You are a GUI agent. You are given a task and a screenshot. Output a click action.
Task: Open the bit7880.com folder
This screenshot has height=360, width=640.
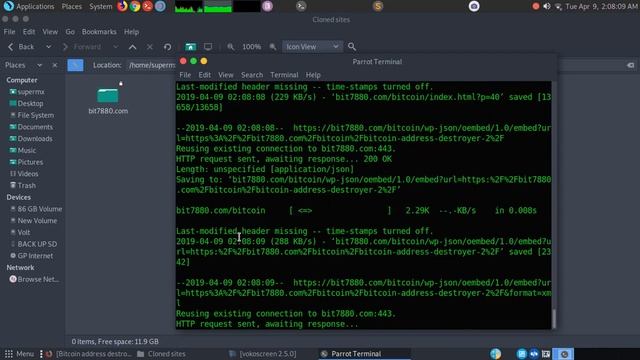(x=108, y=100)
